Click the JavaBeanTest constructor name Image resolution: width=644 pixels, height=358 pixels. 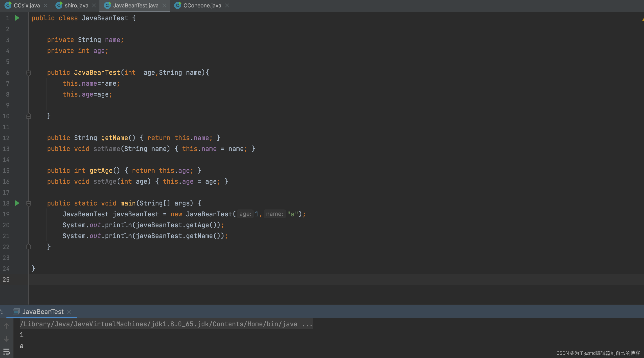[97, 73]
